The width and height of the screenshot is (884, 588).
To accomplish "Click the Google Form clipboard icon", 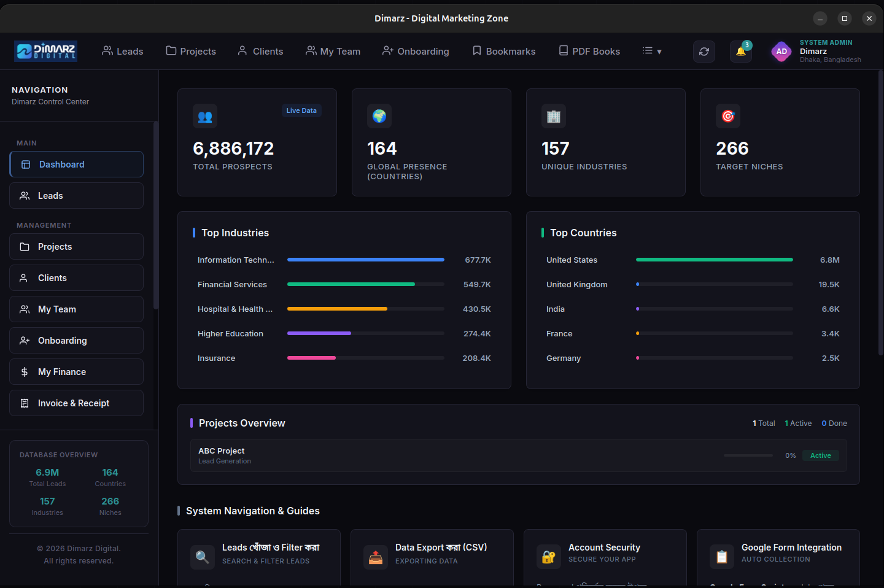I will [722, 557].
